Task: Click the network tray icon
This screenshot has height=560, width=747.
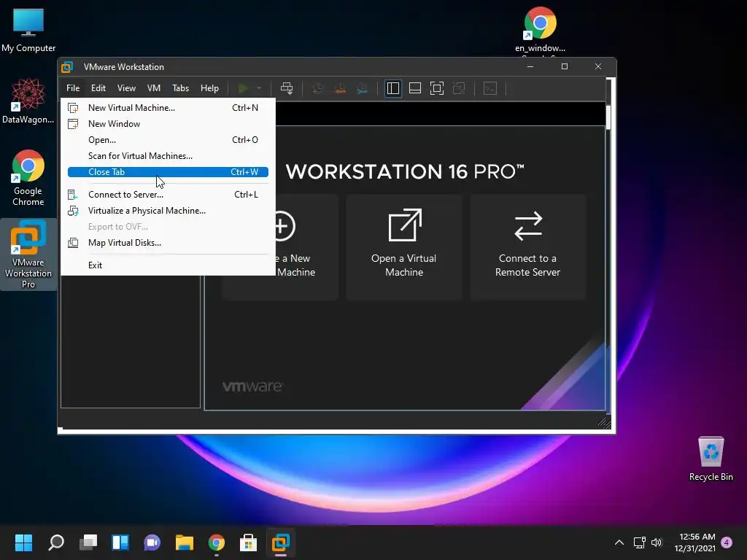Action: click(639, 542)
